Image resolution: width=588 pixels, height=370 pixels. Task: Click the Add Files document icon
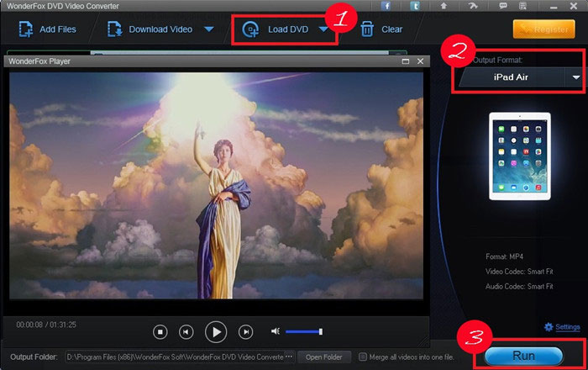click(x=25, y=29)
